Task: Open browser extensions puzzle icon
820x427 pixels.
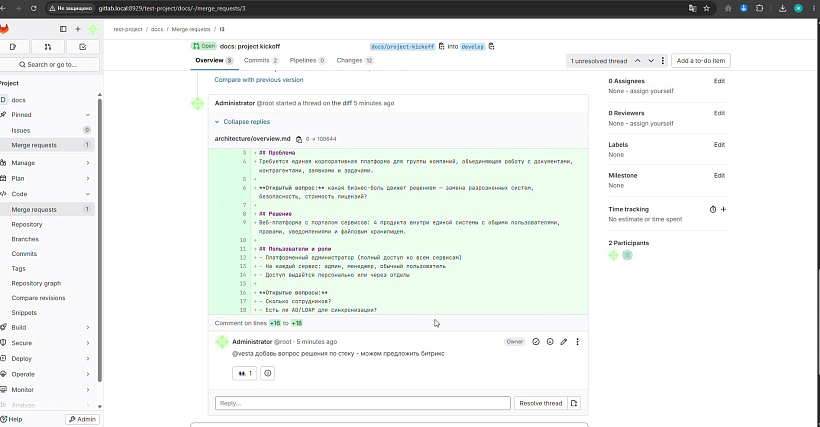Action: (x=759, y=8)
